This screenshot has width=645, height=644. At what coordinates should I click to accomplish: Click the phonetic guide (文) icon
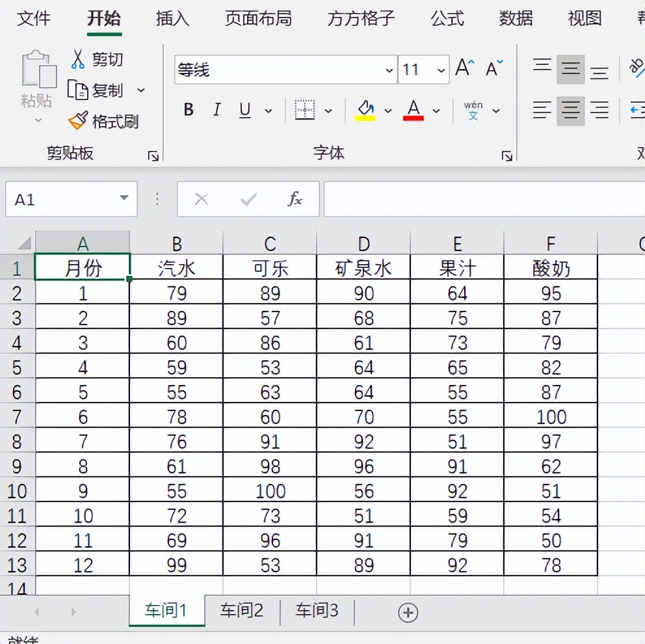(x=474, y=110)
